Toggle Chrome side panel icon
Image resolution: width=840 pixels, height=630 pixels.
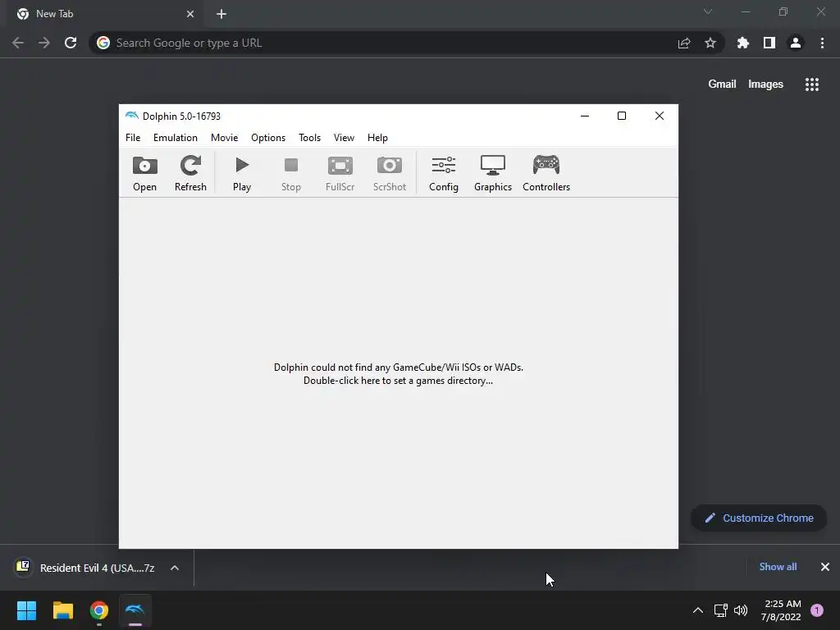769,43
